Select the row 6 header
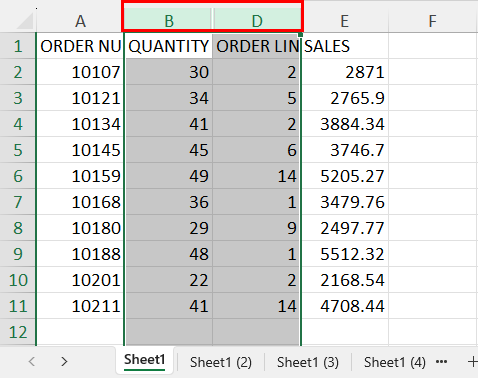The image size is (478, 378). pyautogui.click(x=18, y=176)
